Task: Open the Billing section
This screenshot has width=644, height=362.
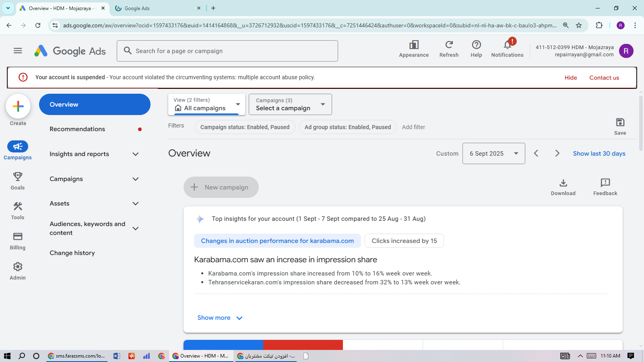Action: coord(18,241)
